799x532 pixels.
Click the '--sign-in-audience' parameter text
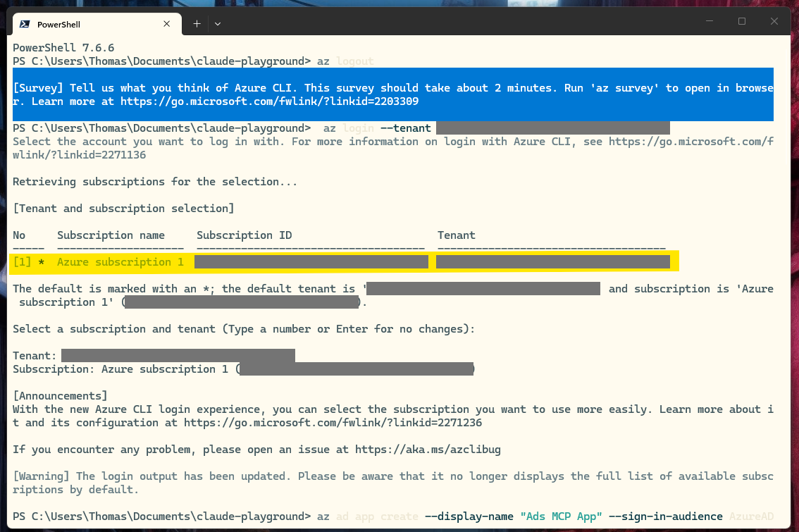tap(666, 516)
